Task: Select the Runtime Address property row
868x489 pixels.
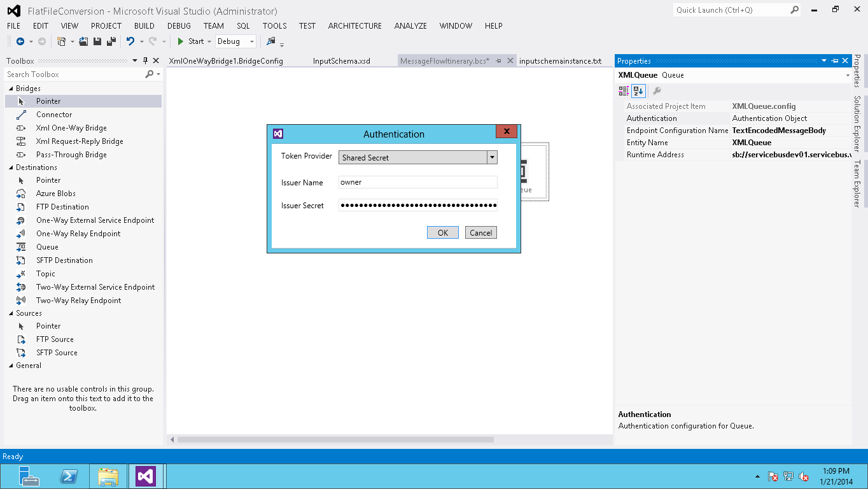Action: (733, 155)
